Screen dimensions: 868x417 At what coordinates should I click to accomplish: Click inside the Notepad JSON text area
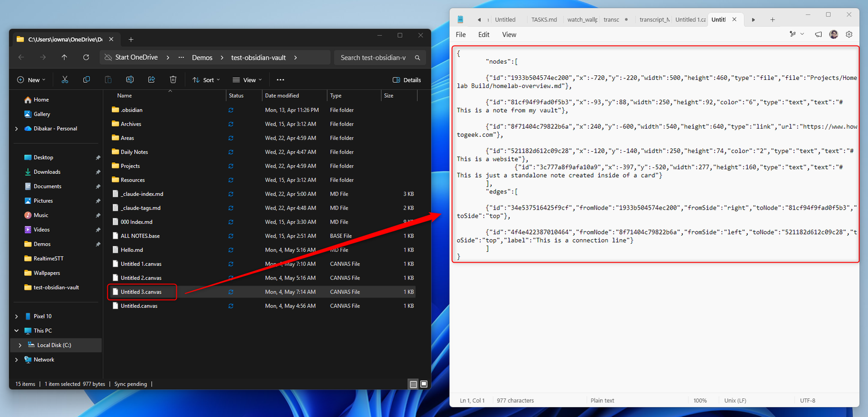coord(655,154)
